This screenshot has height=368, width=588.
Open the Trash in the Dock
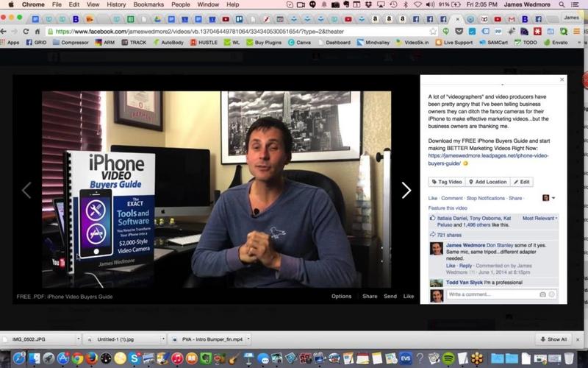[x=569, y=358]
